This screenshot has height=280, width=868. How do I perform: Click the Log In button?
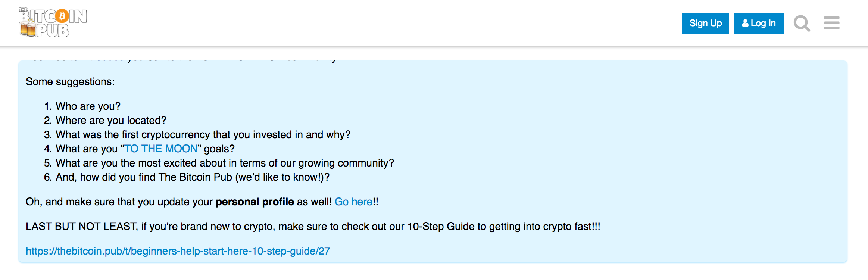click(x=759, y=23)
